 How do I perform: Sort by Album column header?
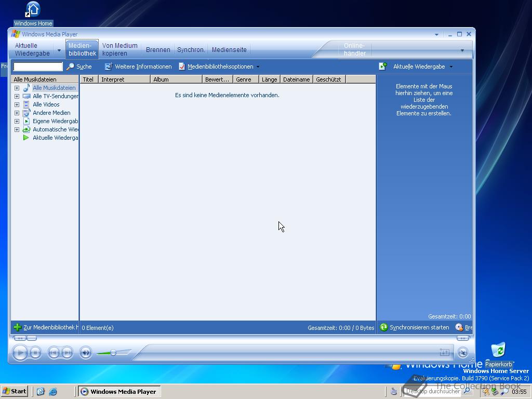(x=176, y=79)
